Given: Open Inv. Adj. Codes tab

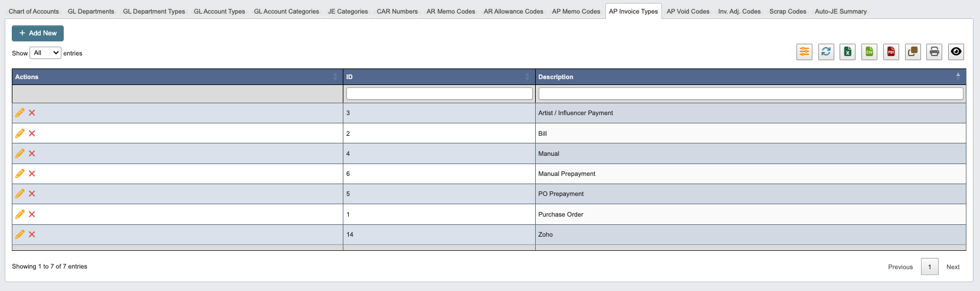Looking at the screenshot, I should point(739,11).
